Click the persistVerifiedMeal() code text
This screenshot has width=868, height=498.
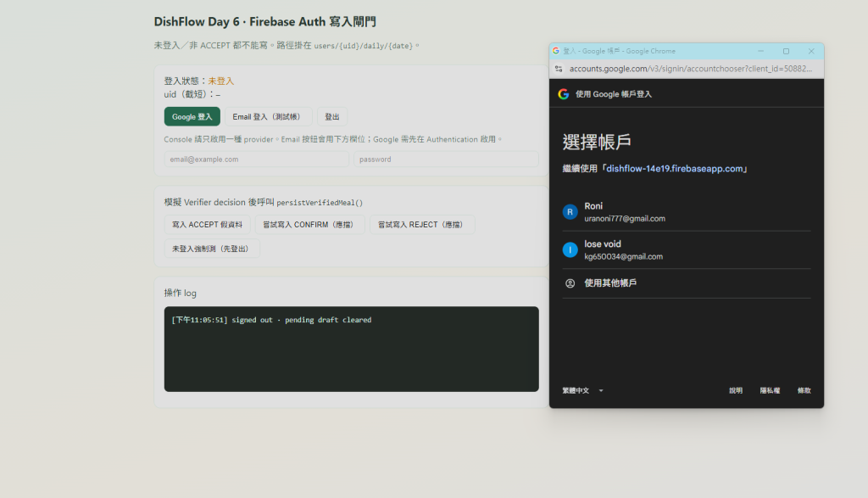pyautogui.click(x=320, y=203)
